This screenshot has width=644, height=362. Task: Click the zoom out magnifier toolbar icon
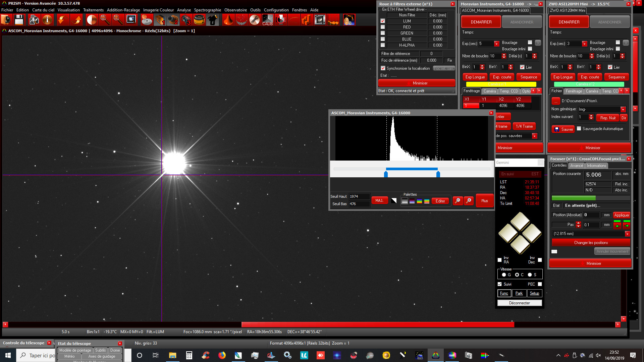click(105, 20)
